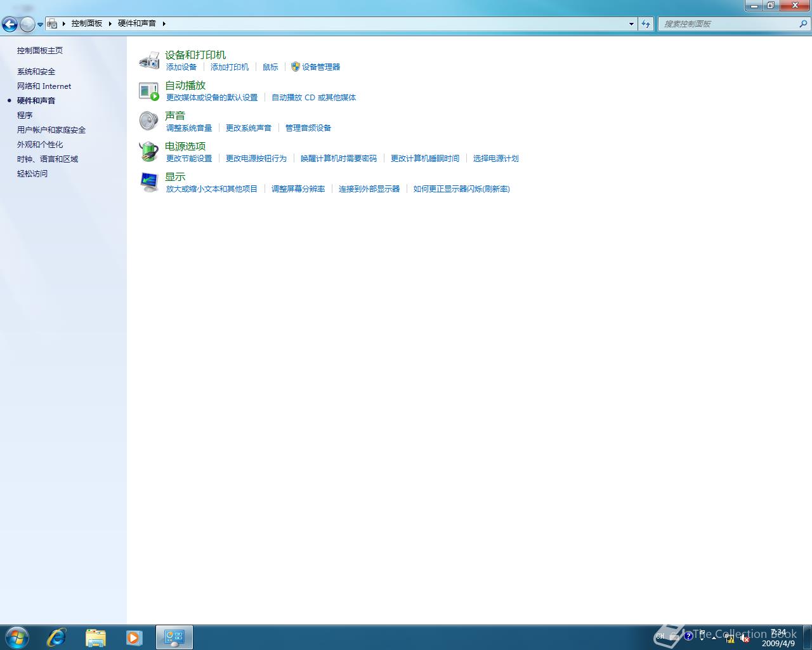Click 更改系统声音 link
This screenshot has width=812, height=650.
click(249, 128)
